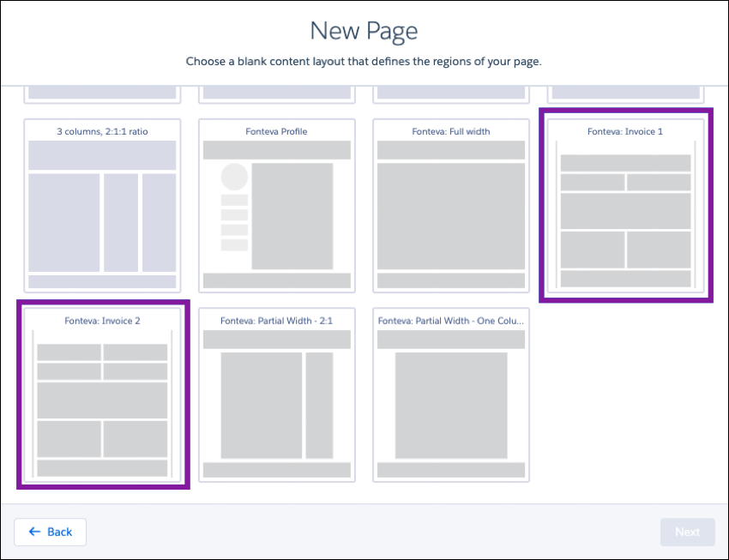Select the Fonteva: Partial Width - One Column layout
Screen dimensions: 729x560
tap(450, 394)
